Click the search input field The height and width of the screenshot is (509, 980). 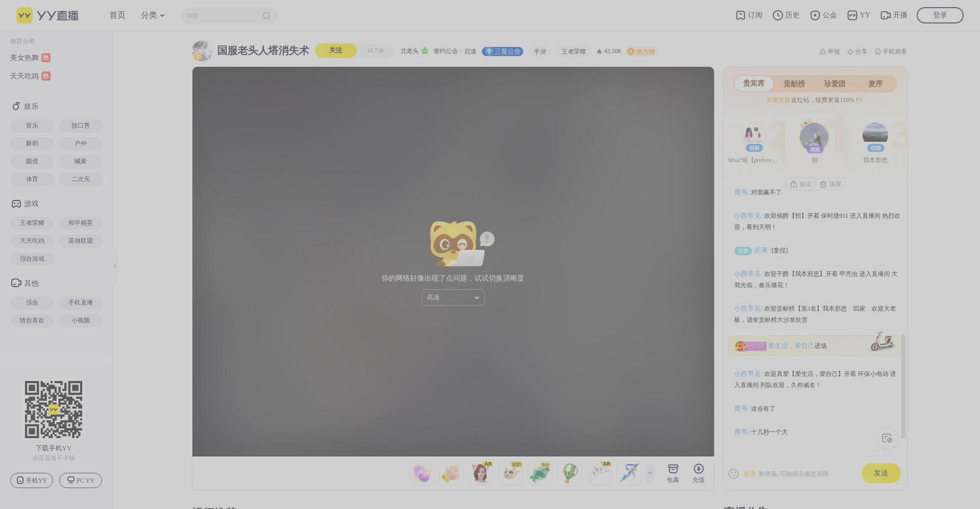220,15
